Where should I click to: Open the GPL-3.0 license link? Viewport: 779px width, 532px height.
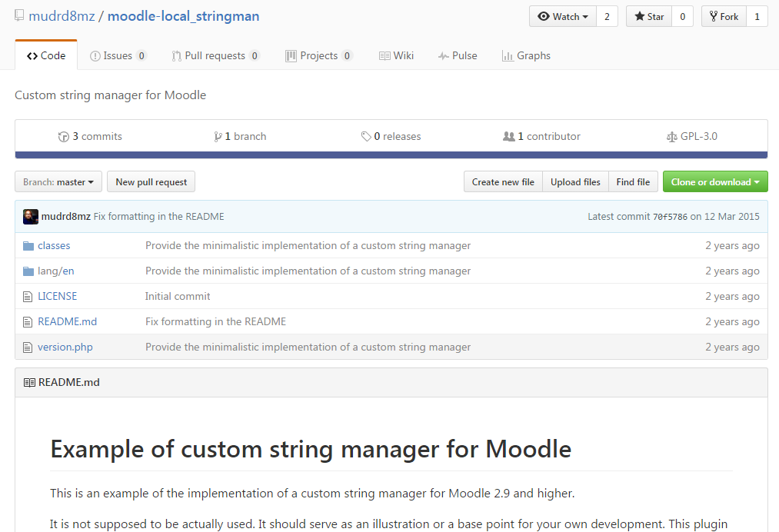pyautogui.click(x=692, y=136)
